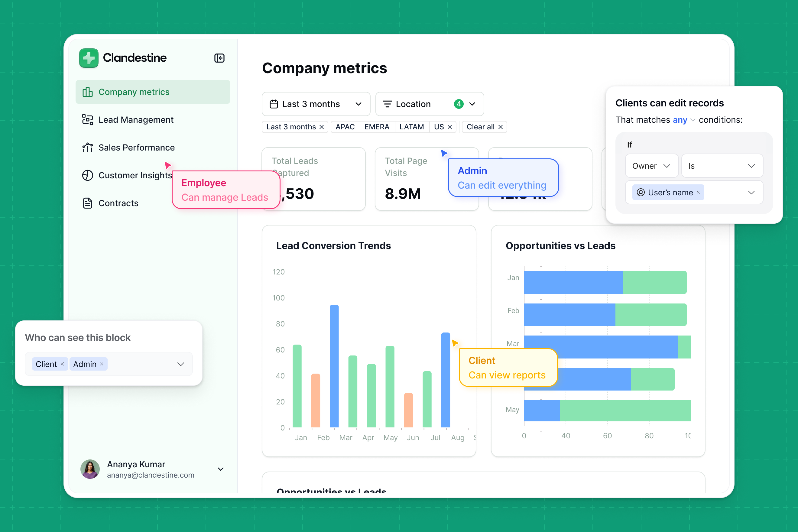
Task: Click the Contracts document icon
Action: point(88,203)
